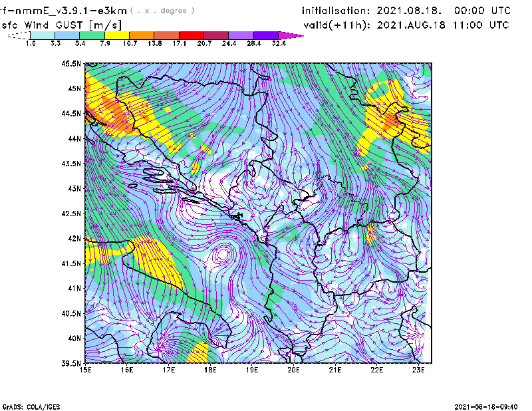Click the legend value 1.6
Image resolution: width=532 pixels, height=411 pixels.
point(31,43)
